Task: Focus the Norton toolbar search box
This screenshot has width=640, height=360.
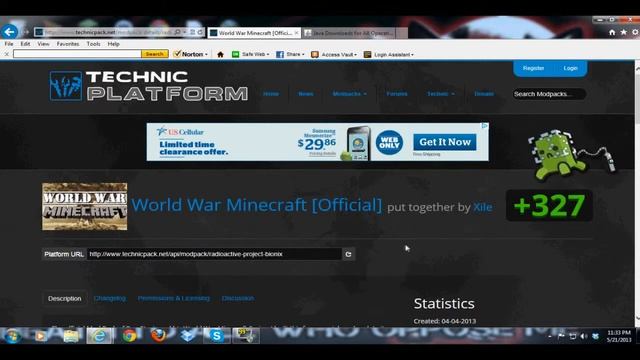Action: click(x=77, y=54)
